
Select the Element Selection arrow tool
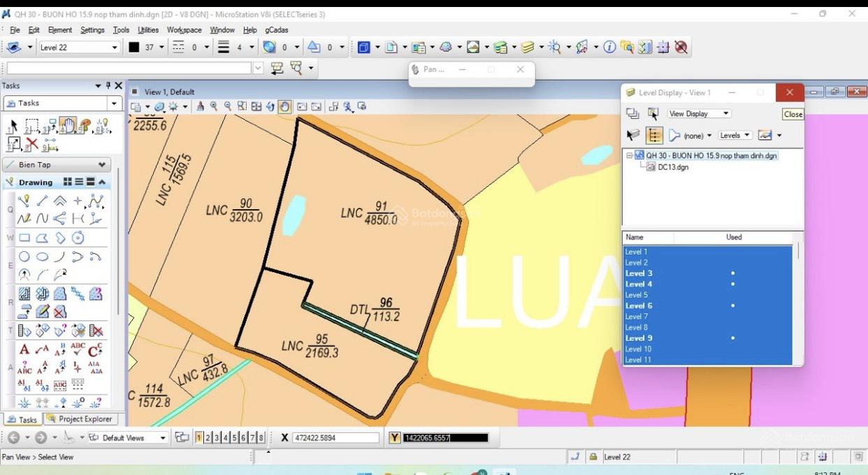12,127
